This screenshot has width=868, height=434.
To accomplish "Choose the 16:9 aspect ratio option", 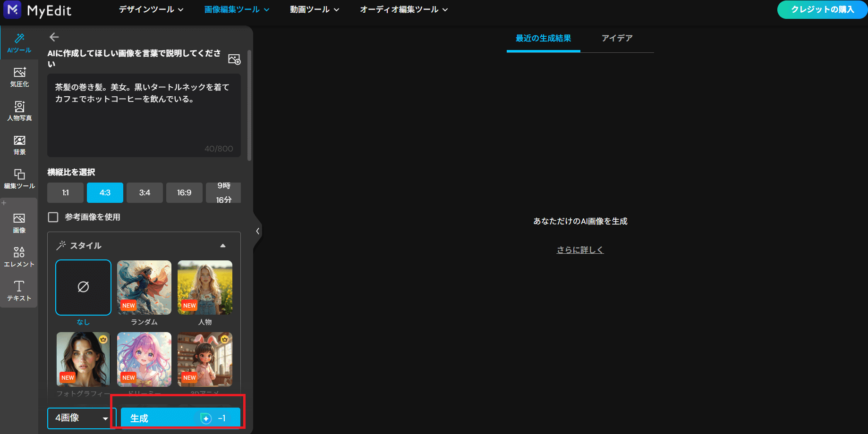I will 184,192.
